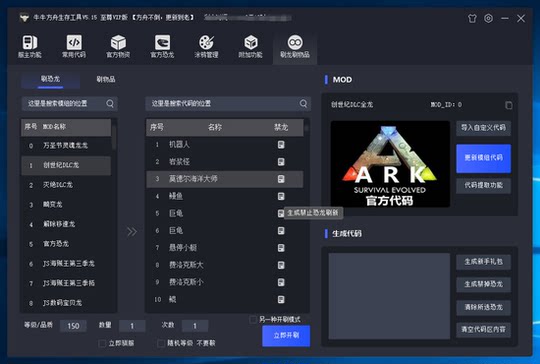Click the ARK official code thumbnail image
Viewport: 540px width, 364px height.
[x=390, y=164]
